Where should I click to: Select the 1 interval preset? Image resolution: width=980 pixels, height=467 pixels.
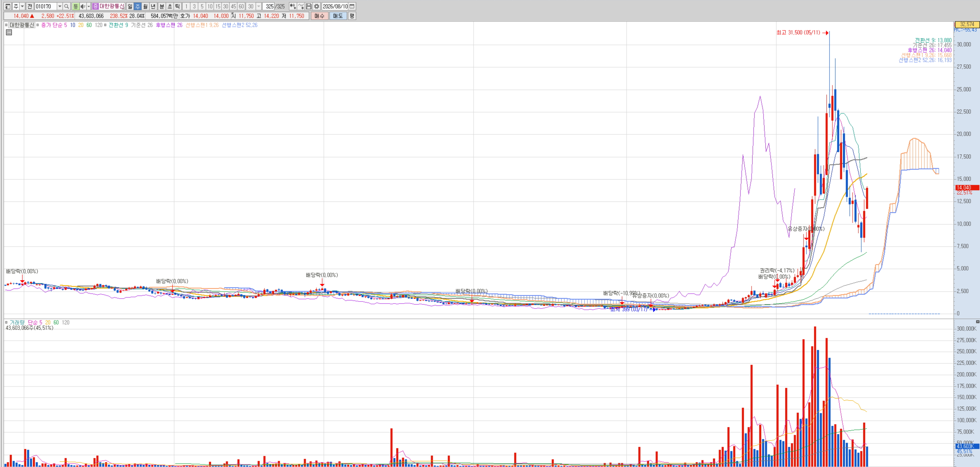click(x=186, y=7)
